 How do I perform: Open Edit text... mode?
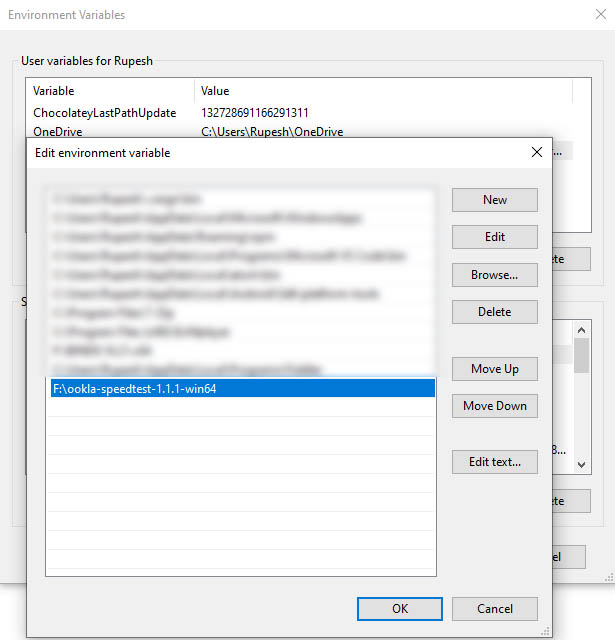pyautogui.click(x=494, y=462)
